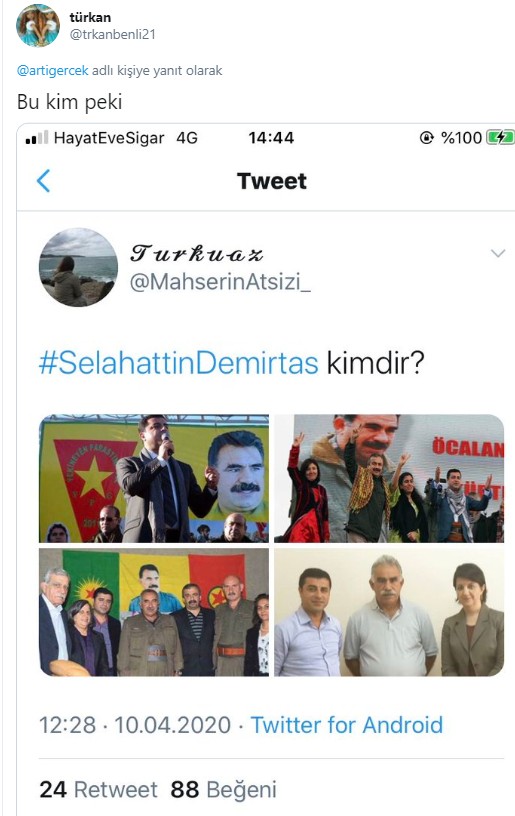Tap the cellular signal bars icon
The height and width of the screenshot is (816, 515).
pos(36,137)
